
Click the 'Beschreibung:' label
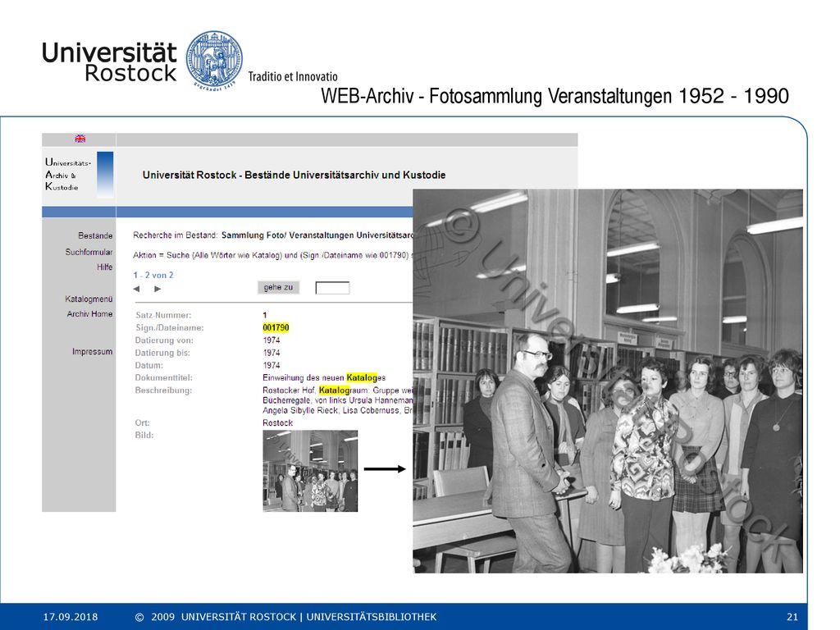163,390
